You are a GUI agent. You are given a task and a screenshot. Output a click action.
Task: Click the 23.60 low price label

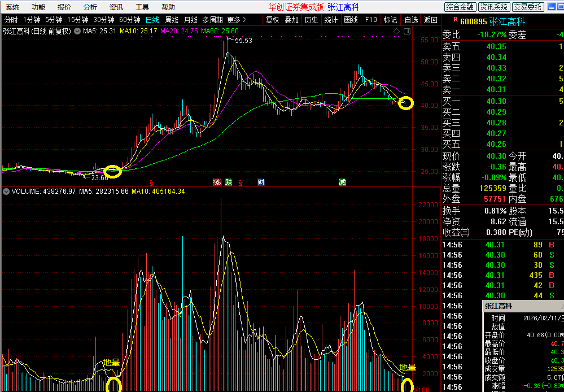pyautogui.click(x=99, y=177)
